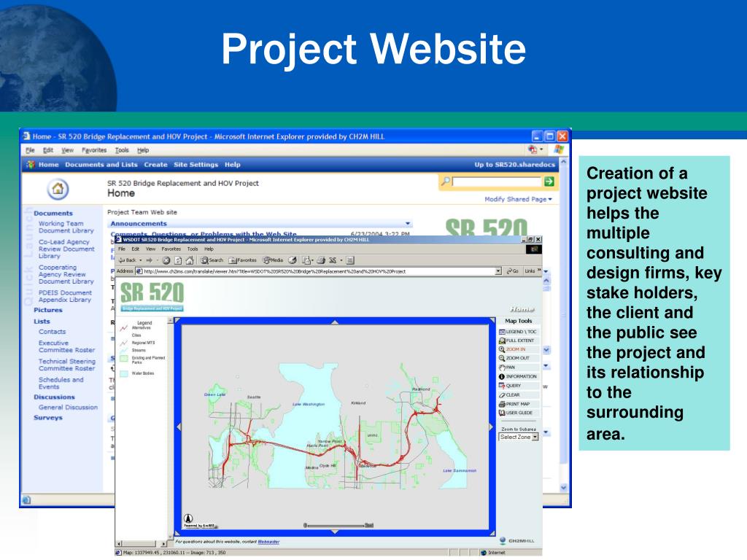Open Site Settings in SharePoint nav
This screenshot has width=747, height=560.
pyautogui.click(x=196, y=165)
